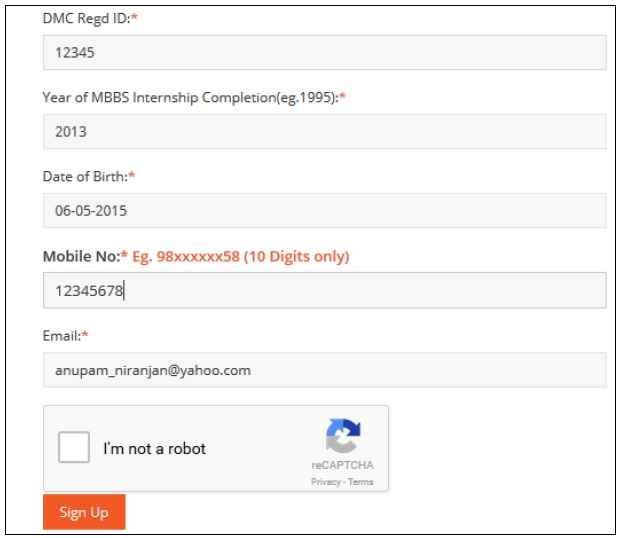Click the I'm not a robot text
621x538 pixels.
pos(154,449)
